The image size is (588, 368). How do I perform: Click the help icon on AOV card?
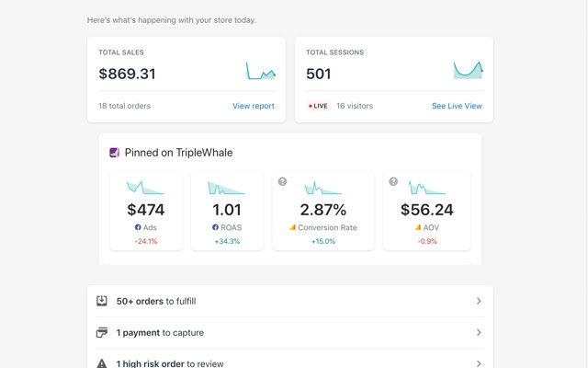393,181
